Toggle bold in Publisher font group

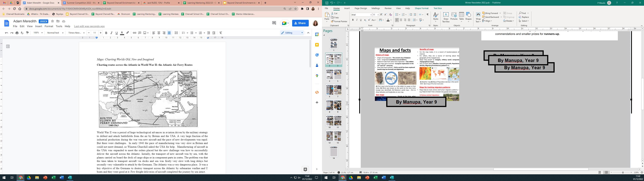pos(353,20)
